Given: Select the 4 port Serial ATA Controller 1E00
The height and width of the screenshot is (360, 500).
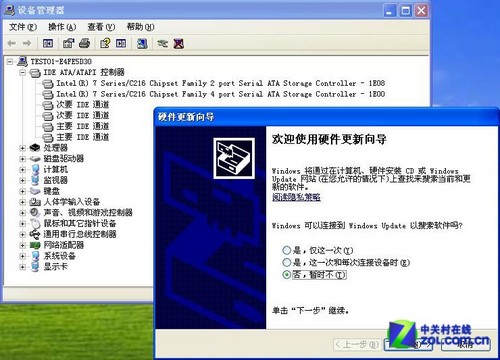Looking at the screenshot, I should coord(220,94).
